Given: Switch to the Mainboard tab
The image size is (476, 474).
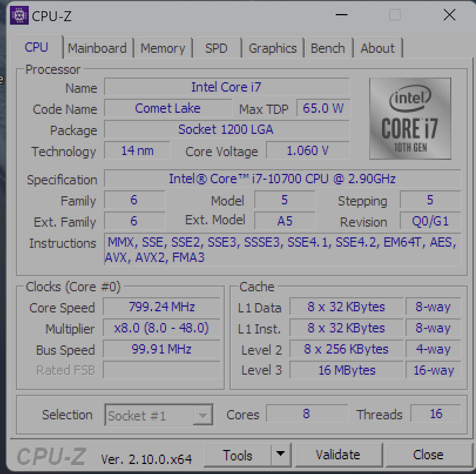Looking at the screenshot, I should click(x=97, y=48).
